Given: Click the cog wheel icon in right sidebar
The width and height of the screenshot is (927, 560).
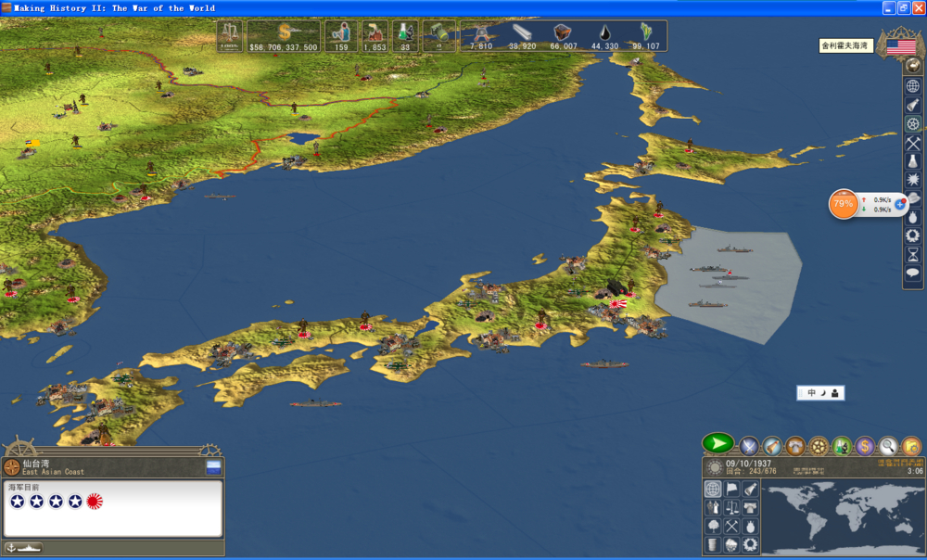Looking at the screenshot, I should pyautogui.click(x=913, y=123).
